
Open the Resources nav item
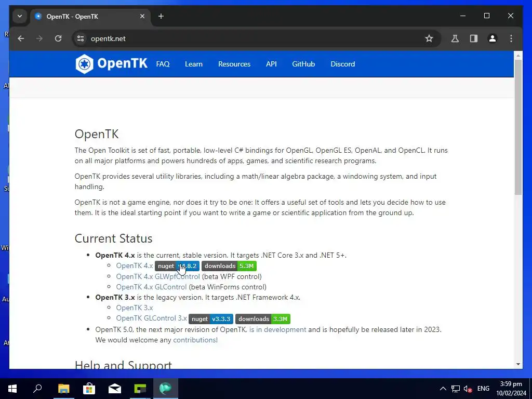tap(234, 64)
